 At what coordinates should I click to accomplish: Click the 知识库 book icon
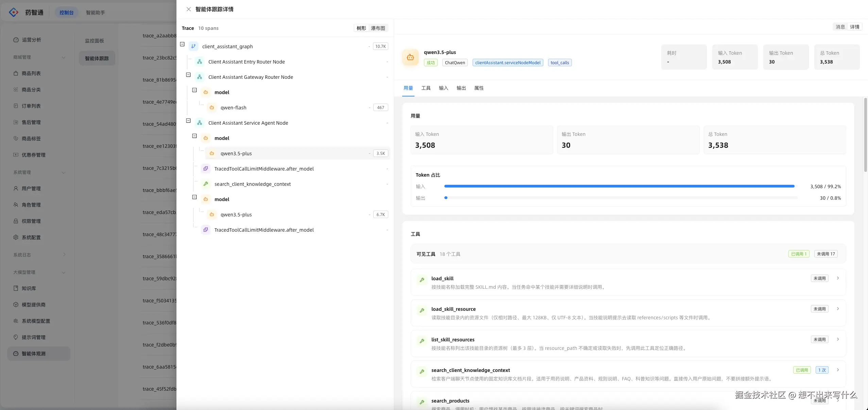16,288
